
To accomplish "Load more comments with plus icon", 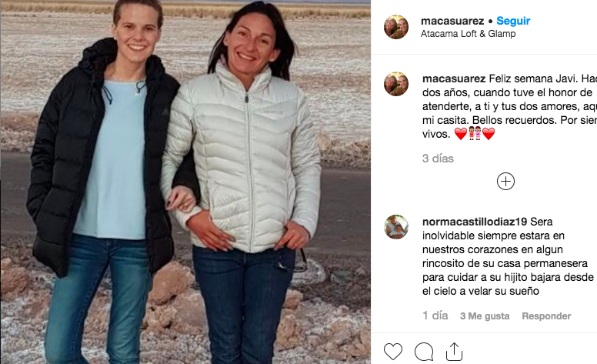I will pyautogui.click(x=505, y=182).
